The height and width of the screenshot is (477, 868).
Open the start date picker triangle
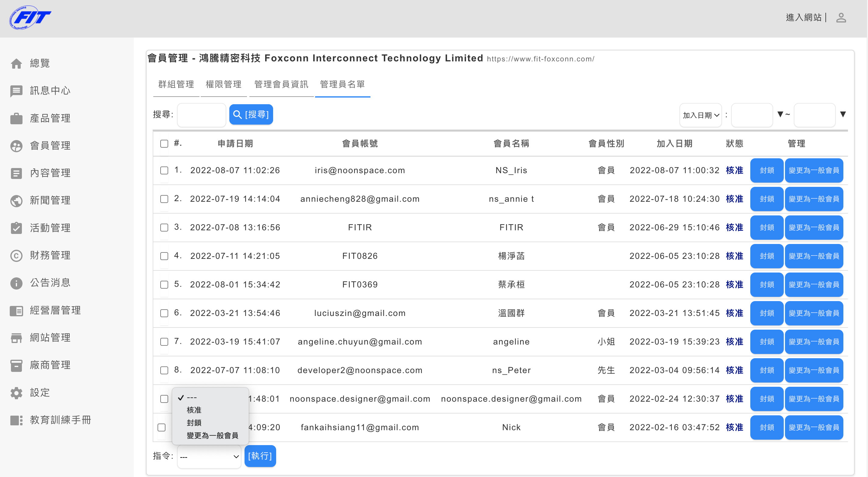point(780,115)
